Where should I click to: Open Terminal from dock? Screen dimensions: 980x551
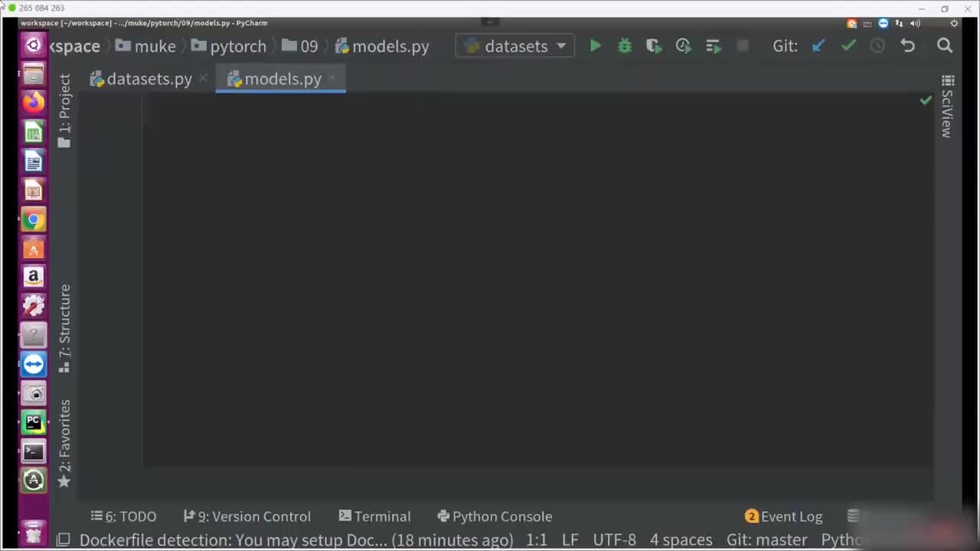coord(33,451)
